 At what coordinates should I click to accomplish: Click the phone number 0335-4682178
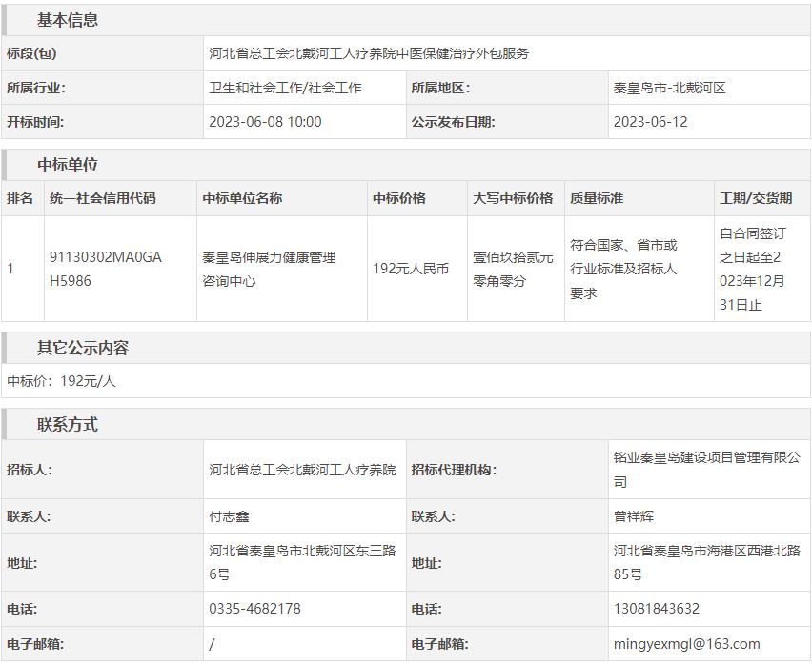[254, 609]
